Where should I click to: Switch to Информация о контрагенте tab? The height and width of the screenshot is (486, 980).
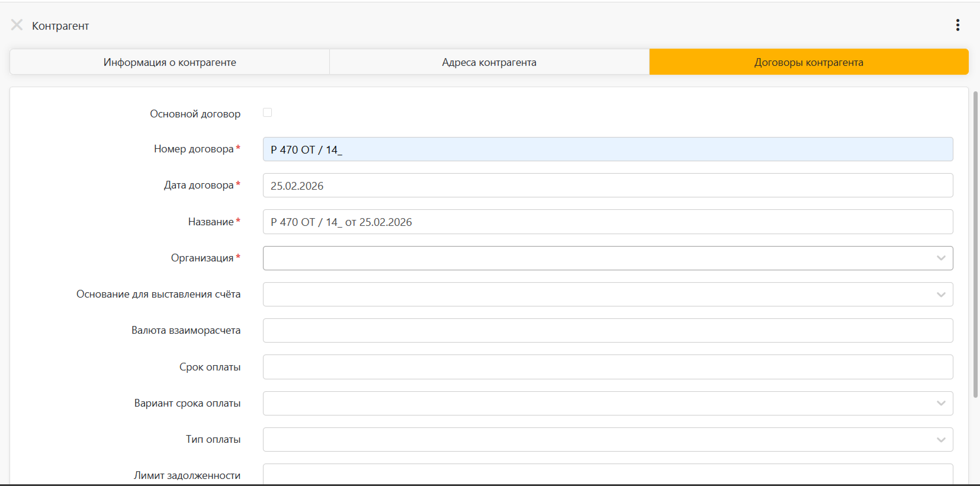pos(169,62)
